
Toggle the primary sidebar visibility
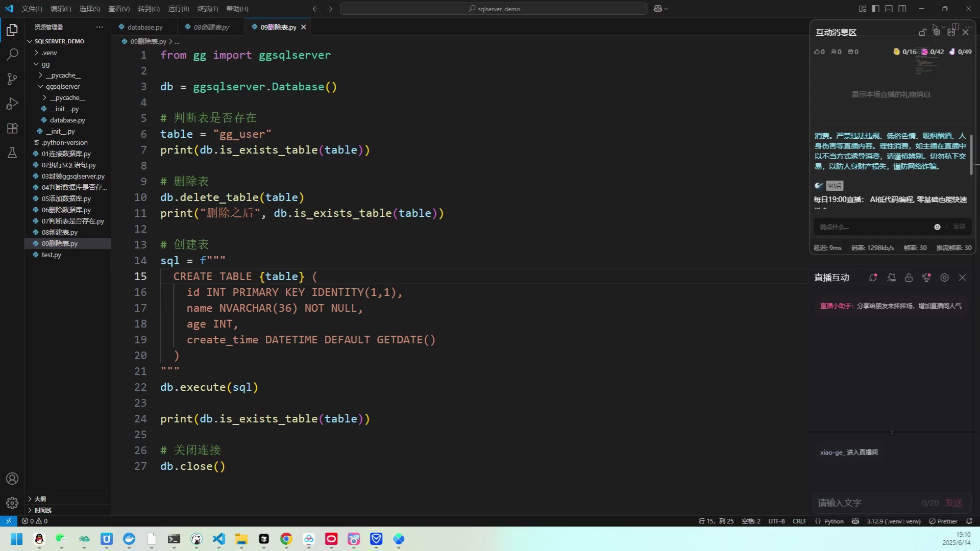[x=875, y=9]
